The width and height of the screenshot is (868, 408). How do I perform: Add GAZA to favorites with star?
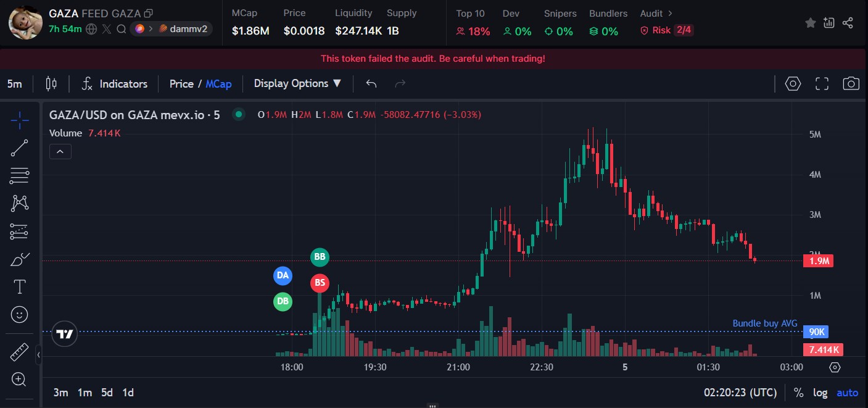click(x=811, y=23)
